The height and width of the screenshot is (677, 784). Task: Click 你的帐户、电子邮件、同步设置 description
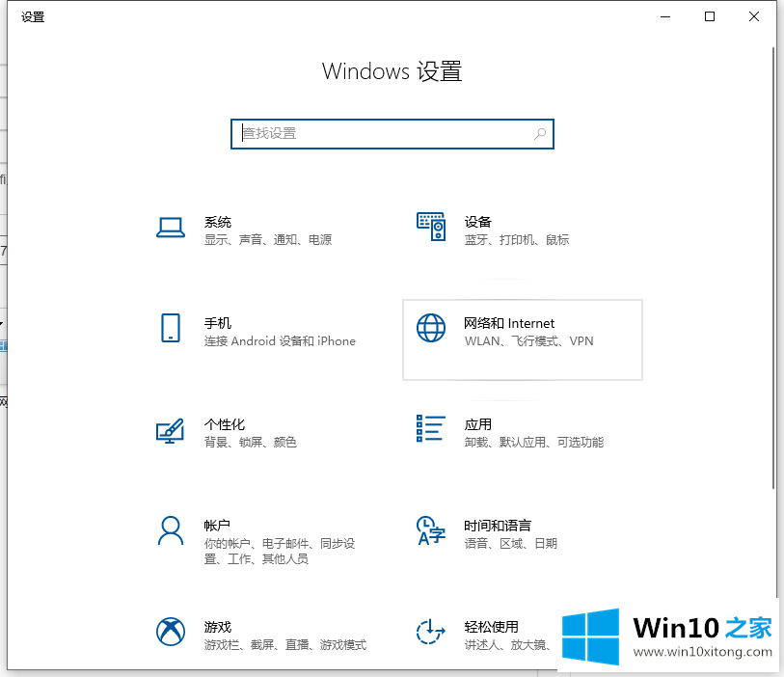coord(280,551)
